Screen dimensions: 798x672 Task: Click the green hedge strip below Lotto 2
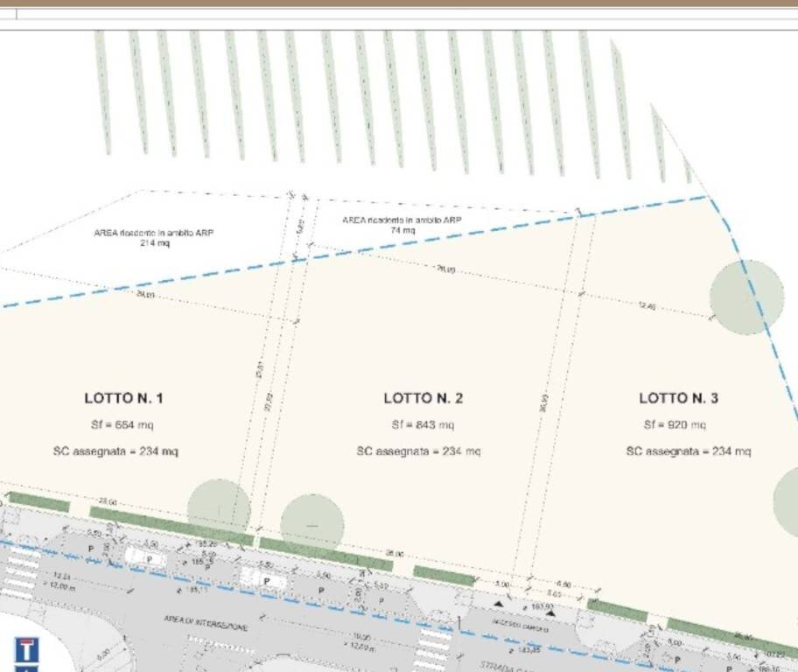(325, 554)
